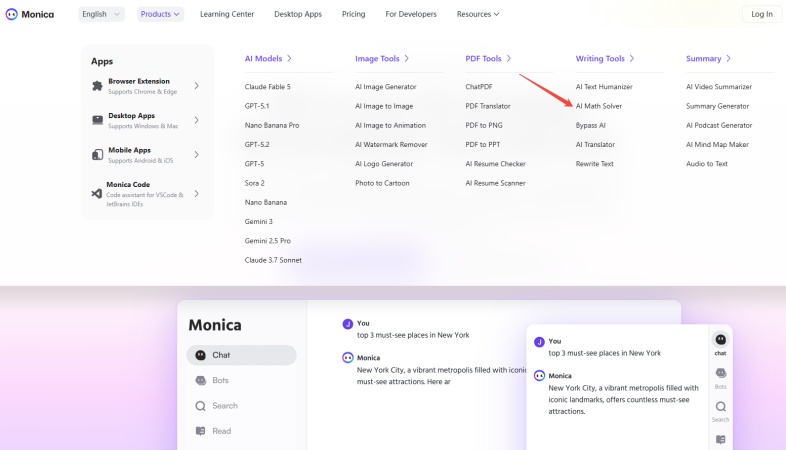786x450 pixels.
Task: Open Nano Banana Pro
Action: pyautogui.click(x=272, y=125)
